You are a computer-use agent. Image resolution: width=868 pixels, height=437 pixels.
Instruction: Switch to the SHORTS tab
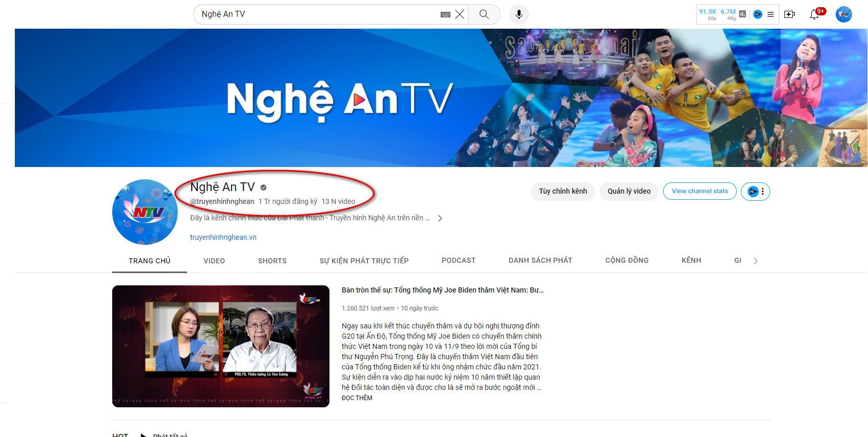272,261
